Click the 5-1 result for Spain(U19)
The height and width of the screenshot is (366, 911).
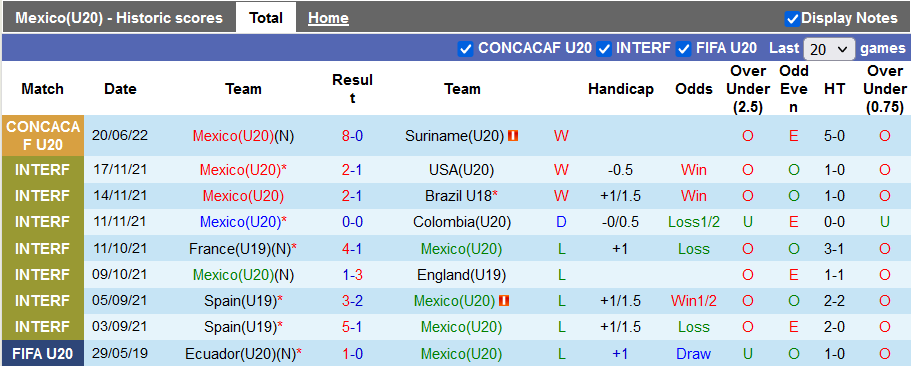tap(352, 327)
